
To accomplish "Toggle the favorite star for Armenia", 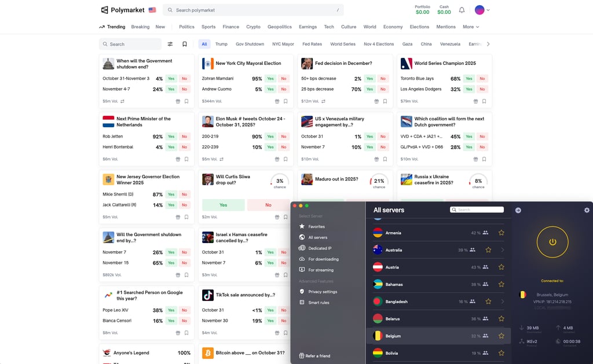I will (501, 233).
